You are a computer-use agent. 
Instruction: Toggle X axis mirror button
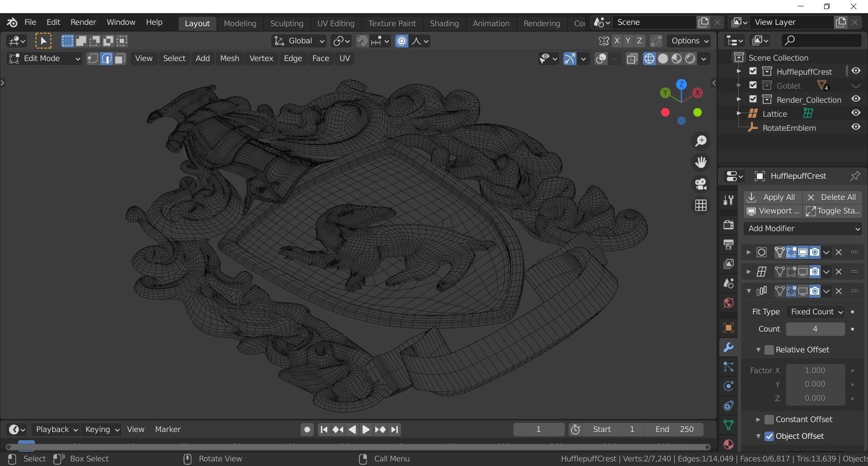617,41
